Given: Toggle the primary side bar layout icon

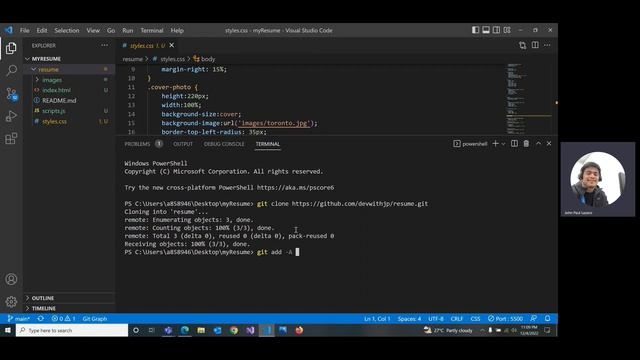Looking at the screenshot, I should point(476,30).
